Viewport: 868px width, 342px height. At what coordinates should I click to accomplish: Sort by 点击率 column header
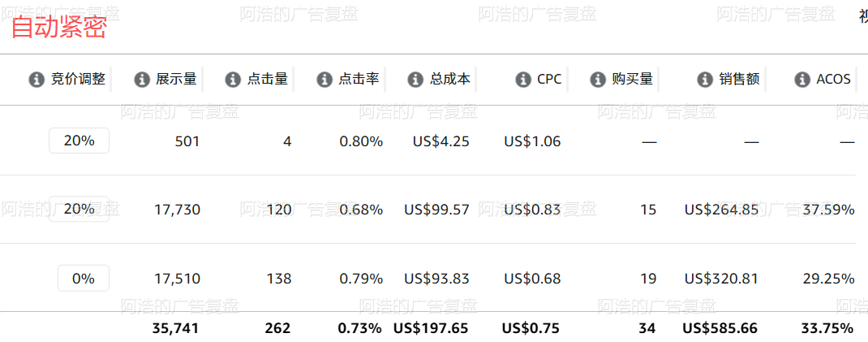point(359,80)
